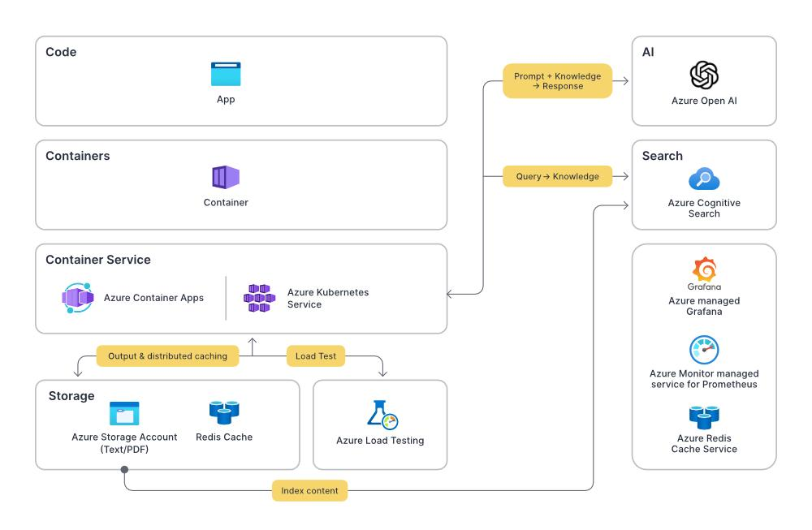Click the Azure Storage Account icon
This screenshot has width=812, height=530.
click(x=124, y=414)
